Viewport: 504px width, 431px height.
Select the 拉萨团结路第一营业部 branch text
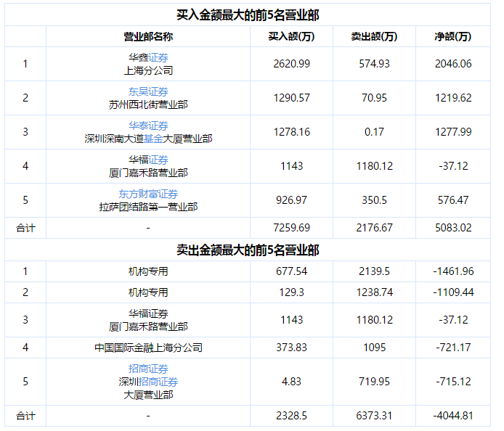(148, 207)
